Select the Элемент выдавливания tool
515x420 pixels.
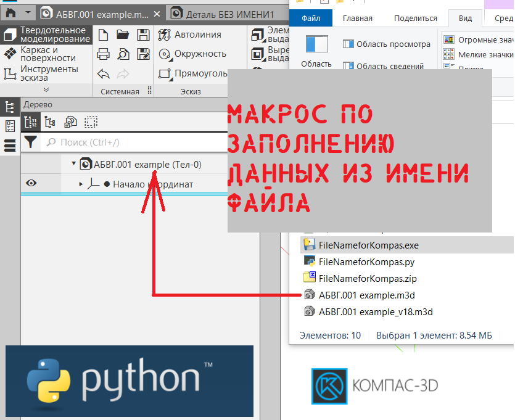270,35
